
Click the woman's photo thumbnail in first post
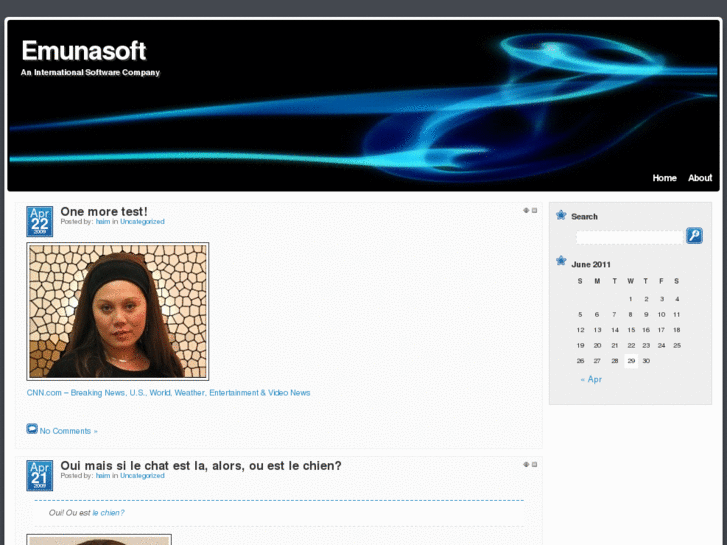pos(118,311)
